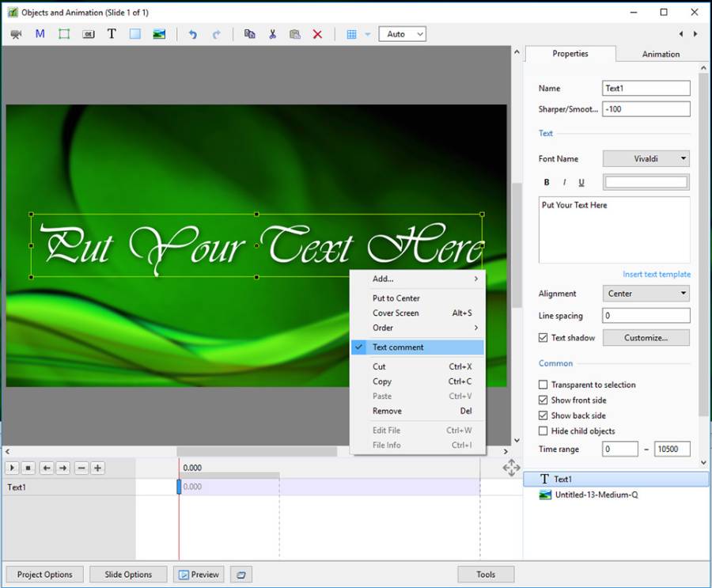
Task: Click the text color swatch box
Action: 646,183
